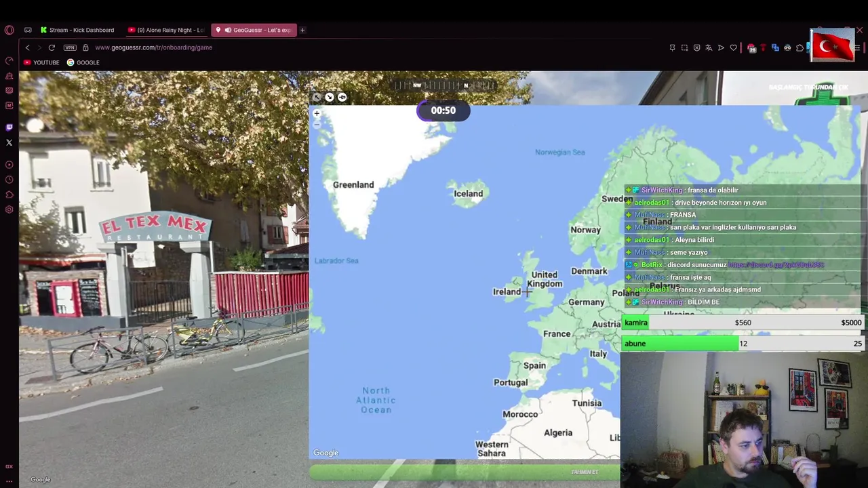The image size is (868, 488).
Task: Switch to Alone Rainy Night YouTube tab
Action: (166, 30)
